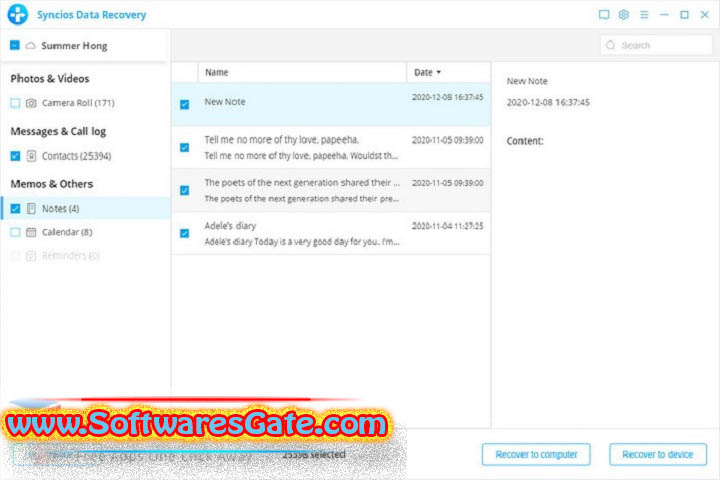Click 'Adele's diary Today is a very good day' preview
Screen dimensions: 720x480
click(302, 242)
